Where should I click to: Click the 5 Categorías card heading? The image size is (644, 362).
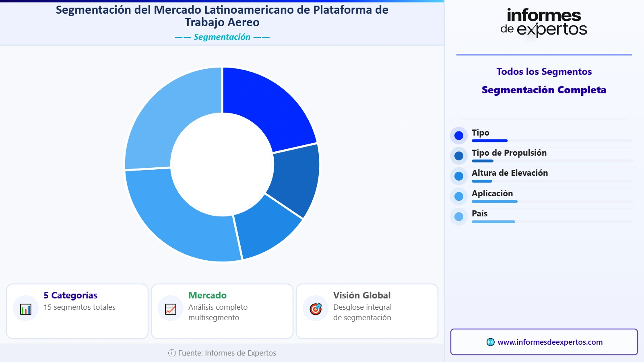(70, 296)
